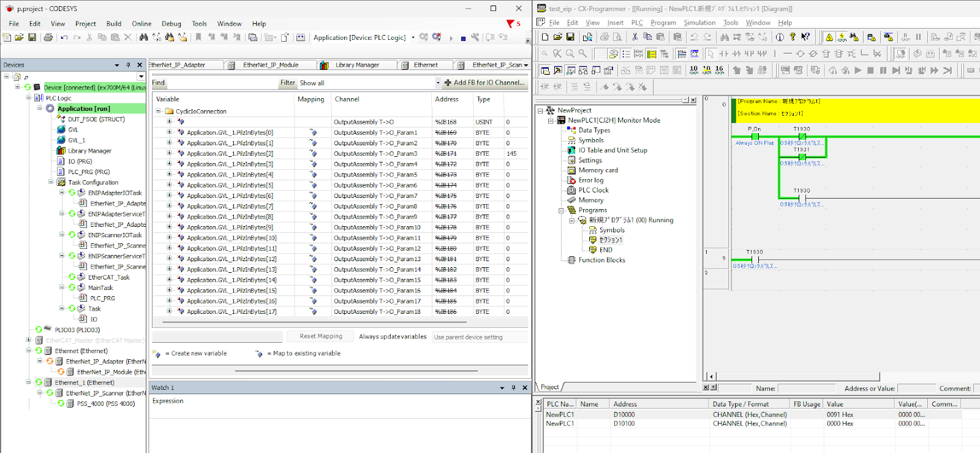Click CX-Programmer Save floppy icon
This screenshot has height=453, width=980.
(570, 37)
